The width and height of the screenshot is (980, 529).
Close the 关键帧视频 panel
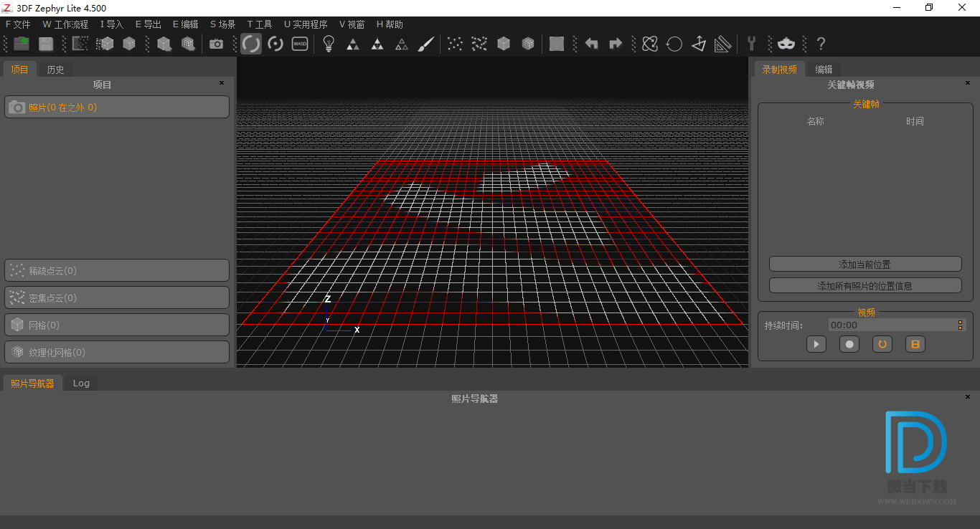(967, 83)
